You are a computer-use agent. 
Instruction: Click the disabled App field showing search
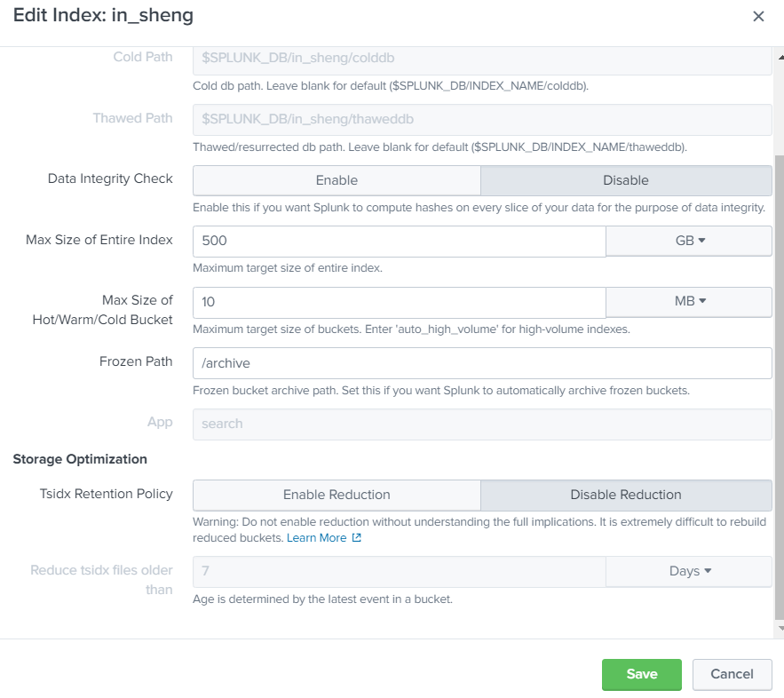click(x=480, y=424)
